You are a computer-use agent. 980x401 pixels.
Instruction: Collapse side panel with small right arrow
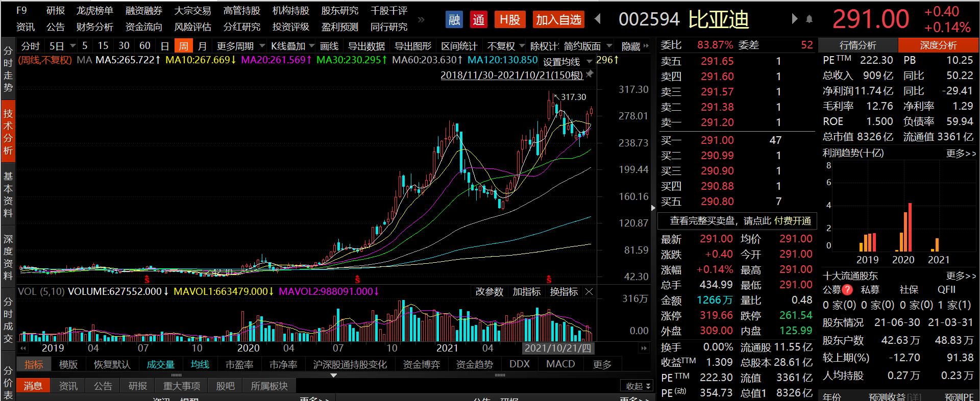point(653,208)
